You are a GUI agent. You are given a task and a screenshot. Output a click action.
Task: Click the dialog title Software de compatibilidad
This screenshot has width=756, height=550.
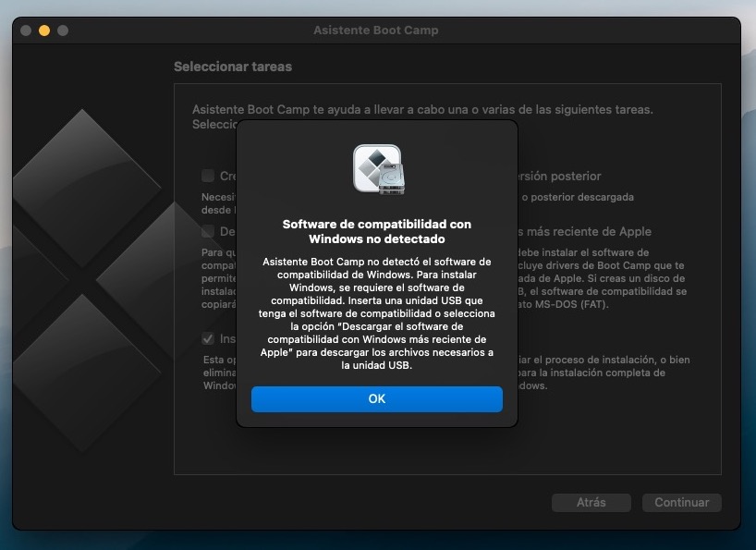pos(376,231)
